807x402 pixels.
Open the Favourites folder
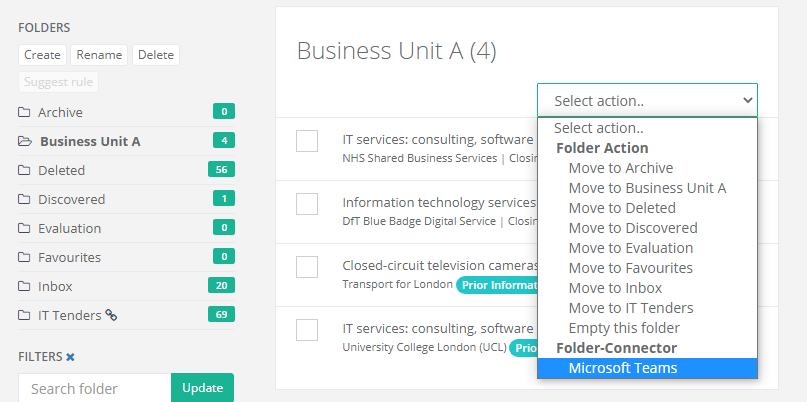point(69,257)
